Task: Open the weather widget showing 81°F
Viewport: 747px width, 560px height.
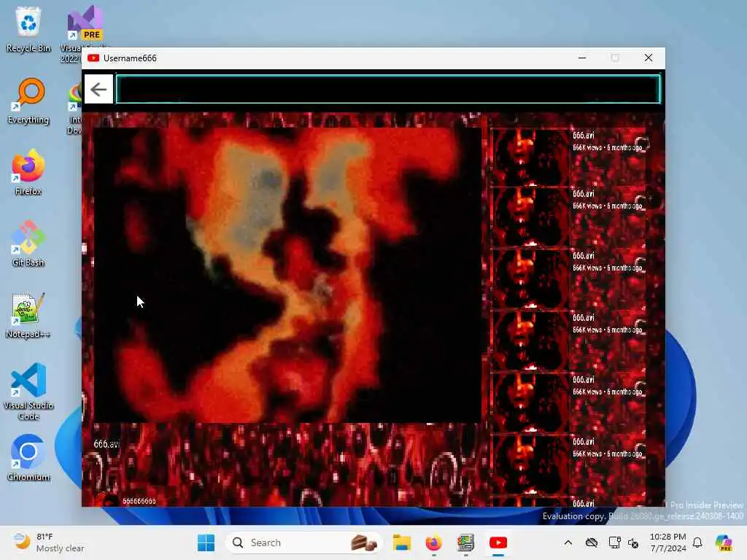Action: coord(49,542)
